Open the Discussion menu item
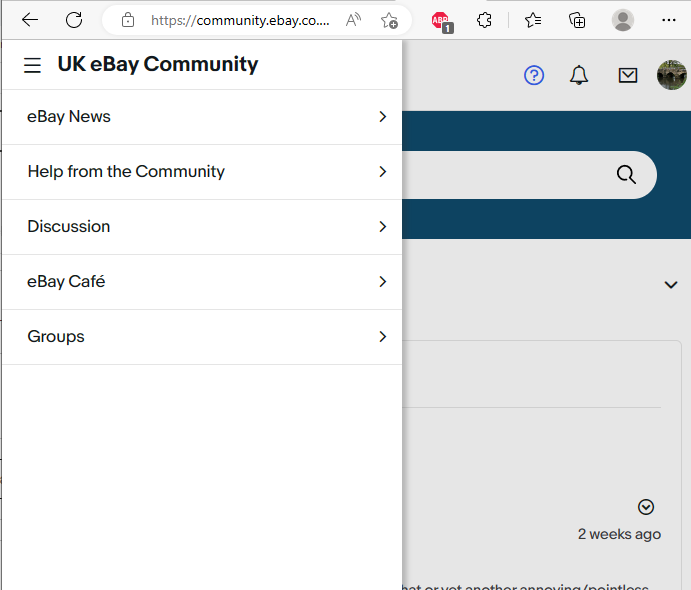 pyautogui.click(x=202, y=227)
